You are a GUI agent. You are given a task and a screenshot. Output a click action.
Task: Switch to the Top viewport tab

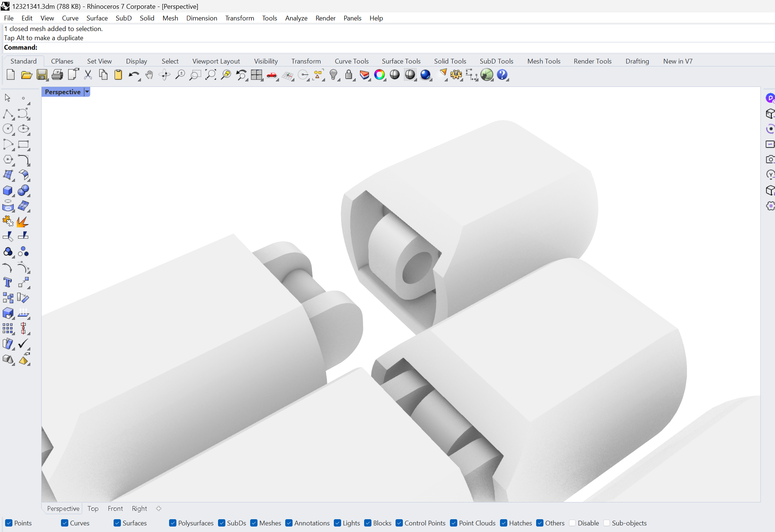pos(93,509)
